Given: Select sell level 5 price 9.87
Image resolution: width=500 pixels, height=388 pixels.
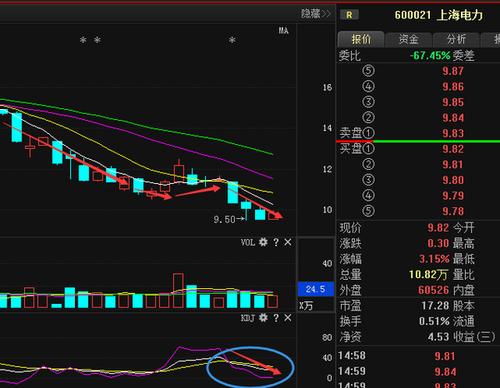Looking at the screenshot, I should coord(453,71).
